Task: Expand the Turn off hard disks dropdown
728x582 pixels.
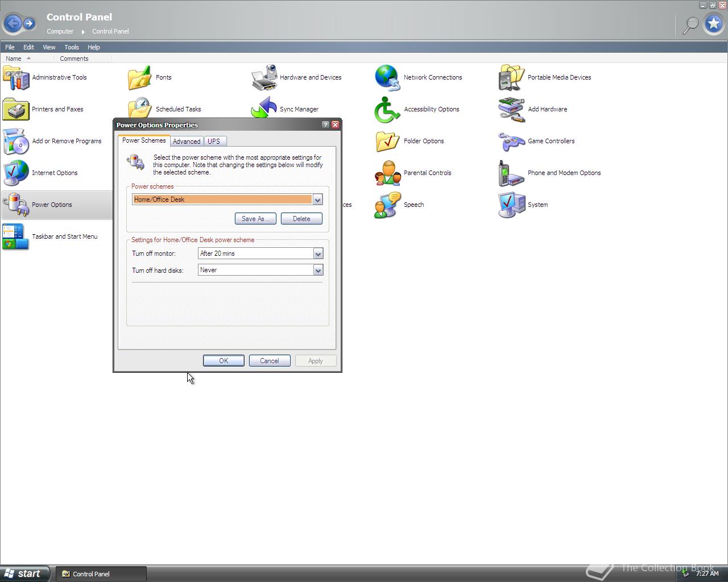Action: pos(318,270)
